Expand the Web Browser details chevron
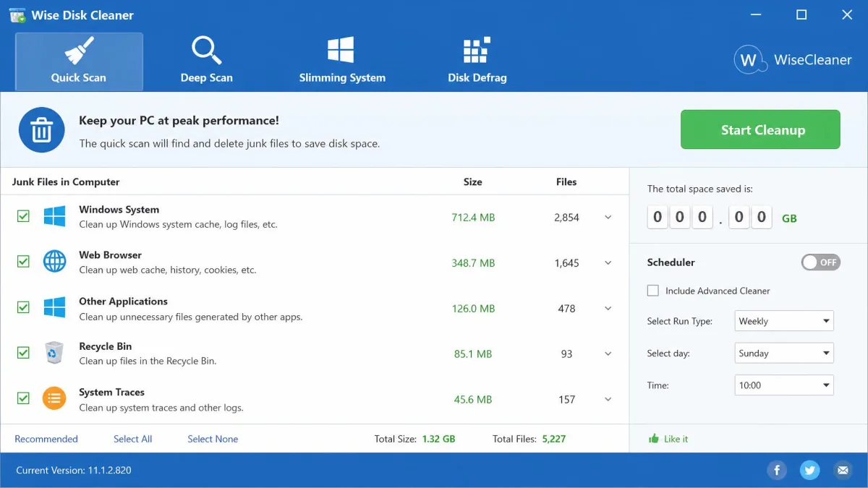The height and width of the screenshot is (488, 868). tap(608, 263)
